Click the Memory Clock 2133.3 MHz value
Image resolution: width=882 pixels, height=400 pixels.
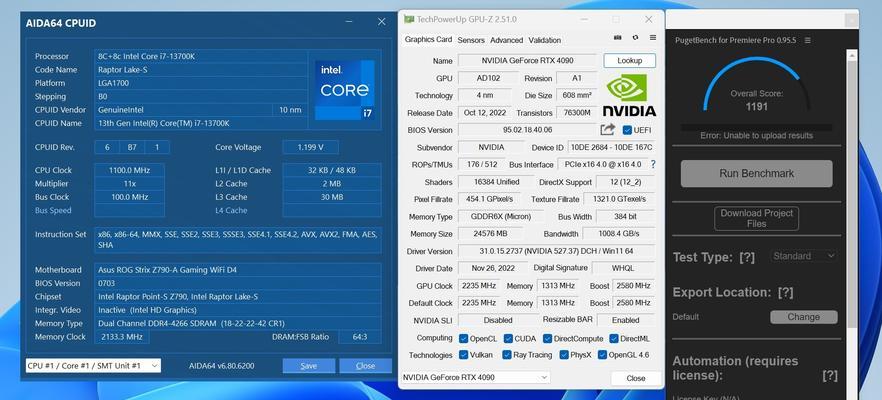pyautogui.click(x=122, y=337)
